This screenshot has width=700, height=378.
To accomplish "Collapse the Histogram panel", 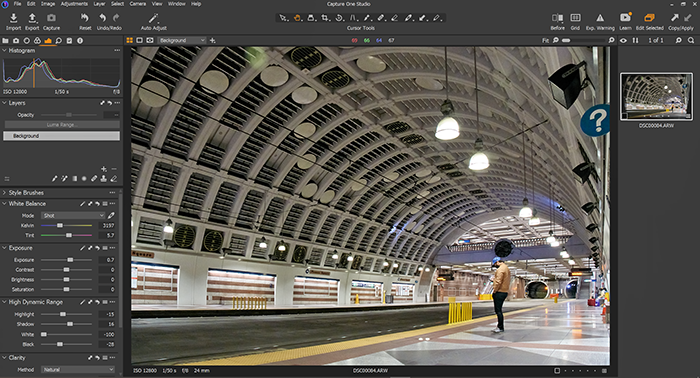I will (4, 50).
